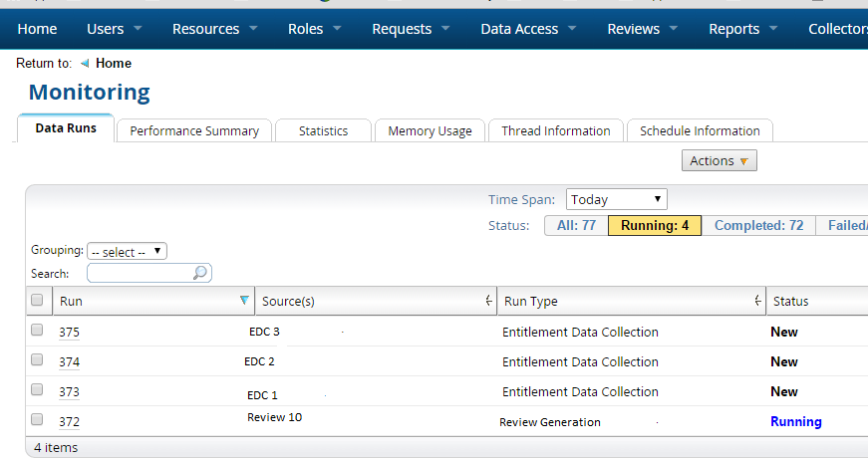Filter by Completed: 72 status
This screenshot has height=459, width=868.
click(x=758, y=226)
